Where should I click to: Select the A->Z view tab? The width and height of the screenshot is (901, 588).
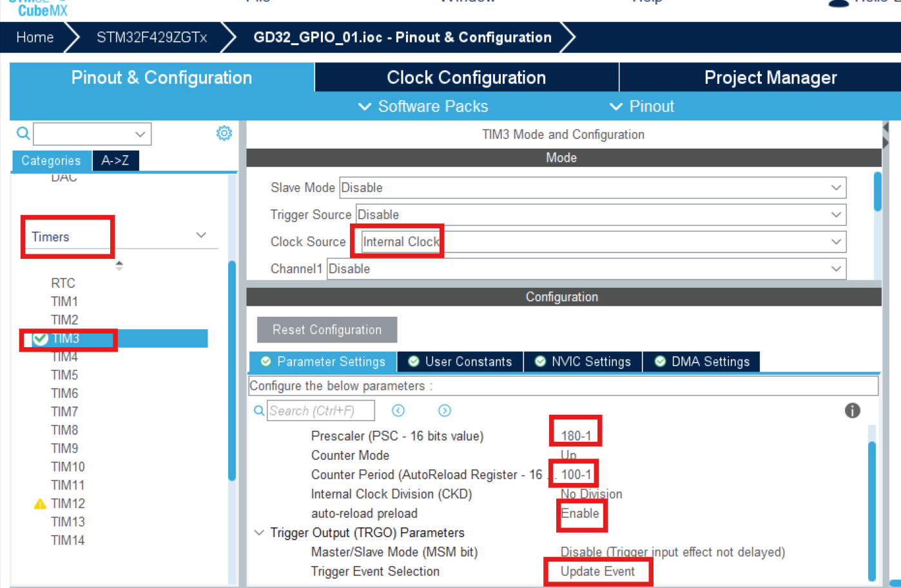[115, 160]
